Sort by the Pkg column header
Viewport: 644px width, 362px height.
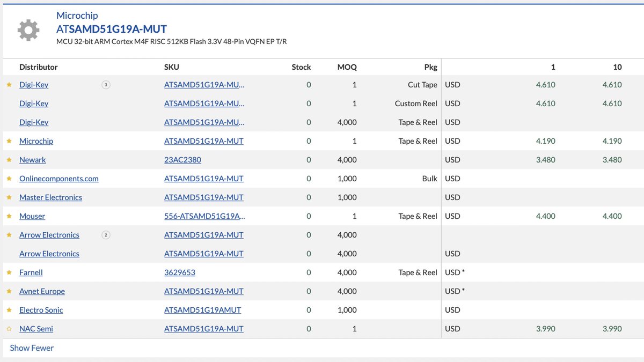(431, 67)
